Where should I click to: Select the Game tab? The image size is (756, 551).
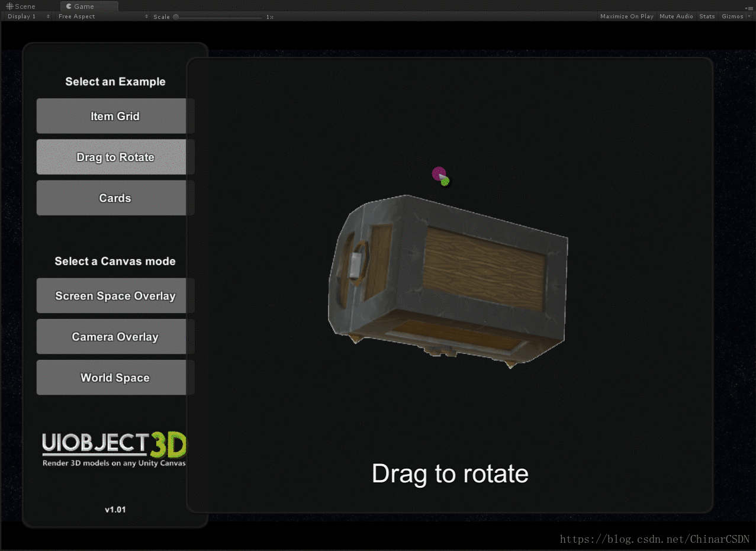89,7
